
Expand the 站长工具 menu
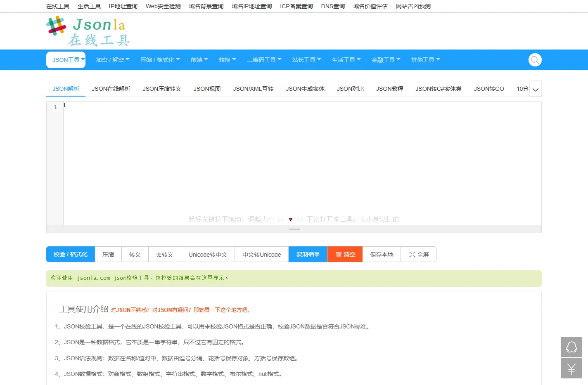tap(307, 60)
